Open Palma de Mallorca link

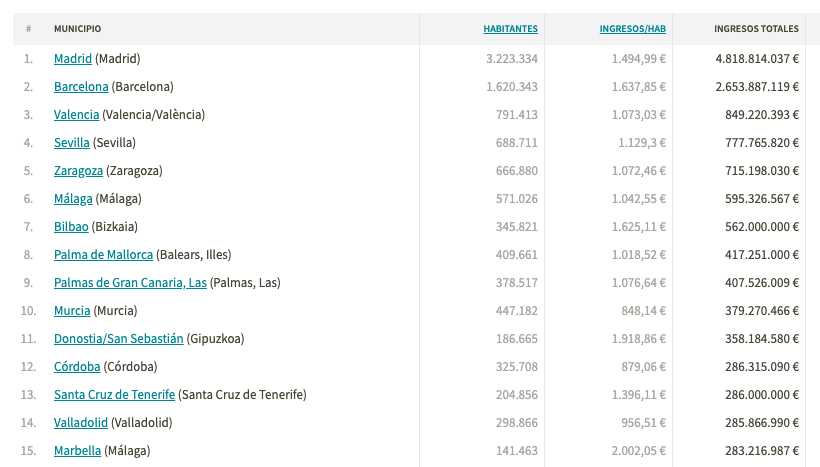coord(104,255)
